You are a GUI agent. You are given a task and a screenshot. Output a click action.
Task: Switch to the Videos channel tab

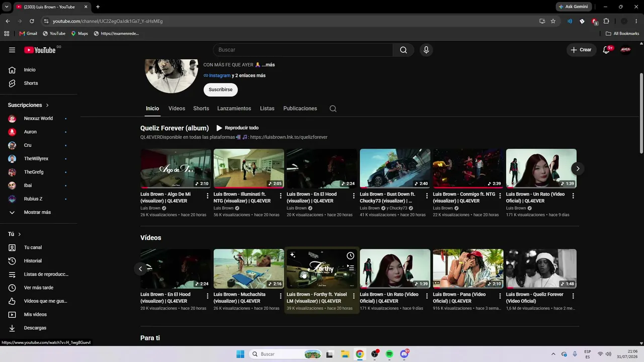pos(177,109)
